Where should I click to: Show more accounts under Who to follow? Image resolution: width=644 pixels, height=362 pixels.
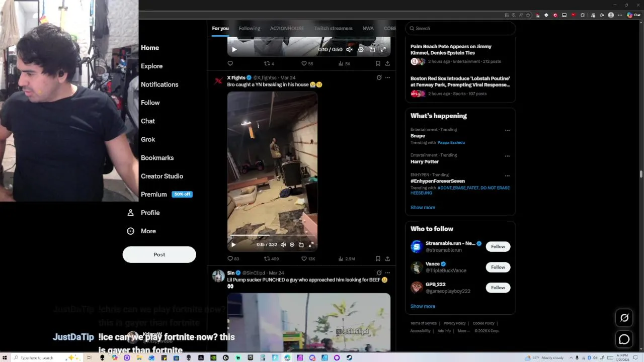pyautogui.click(x=423, y=306)
